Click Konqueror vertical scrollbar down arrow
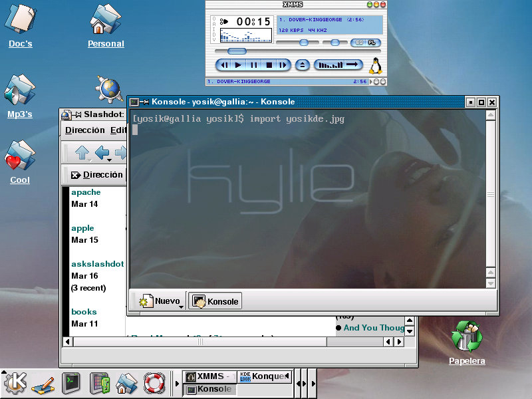 point(410,331)
